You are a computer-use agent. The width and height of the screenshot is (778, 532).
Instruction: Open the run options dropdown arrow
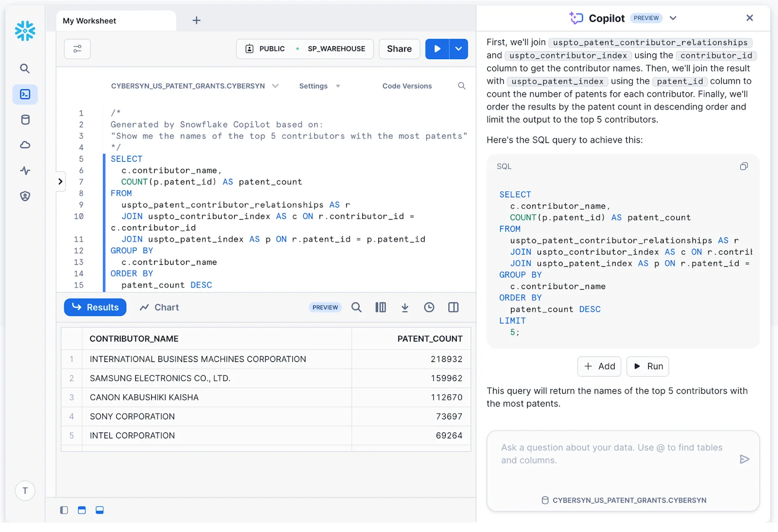(459, 49)
